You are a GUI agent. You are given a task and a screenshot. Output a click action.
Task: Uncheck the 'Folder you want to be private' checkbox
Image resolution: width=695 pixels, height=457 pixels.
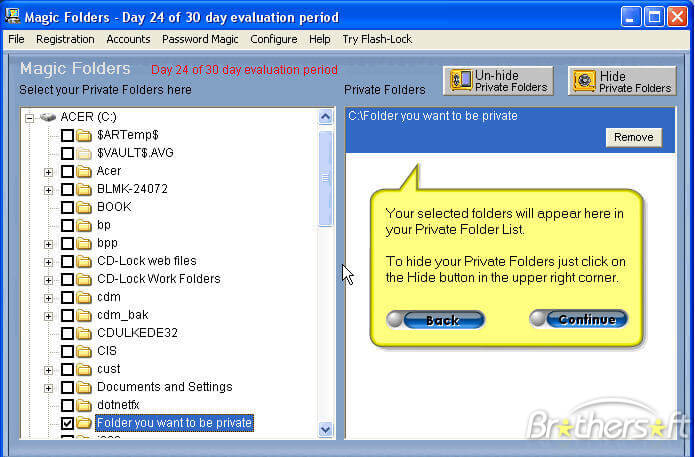(67, 423)
